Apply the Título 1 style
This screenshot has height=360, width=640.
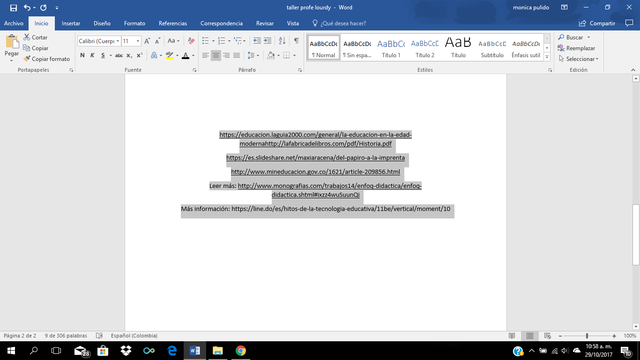point(391,48)
